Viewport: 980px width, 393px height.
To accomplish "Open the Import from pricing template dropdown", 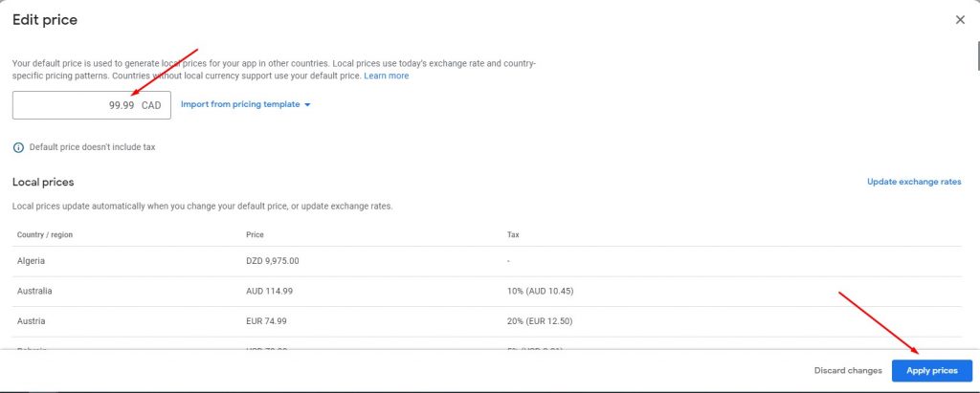I will pos(246,104).
